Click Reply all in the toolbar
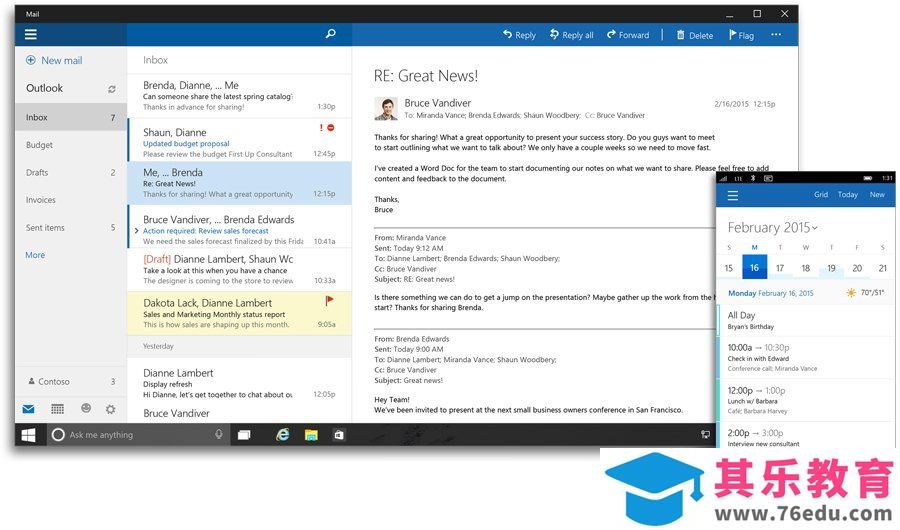 [571, 35]
